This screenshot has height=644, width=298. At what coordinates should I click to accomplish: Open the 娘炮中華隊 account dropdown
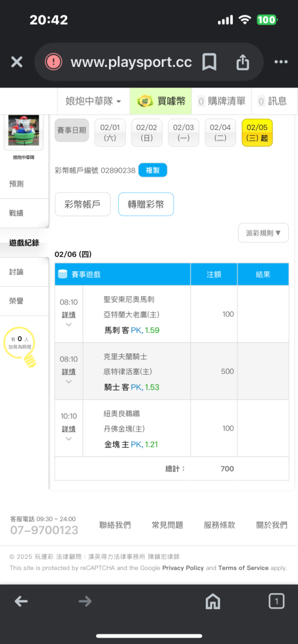click(x=94, y=101)
